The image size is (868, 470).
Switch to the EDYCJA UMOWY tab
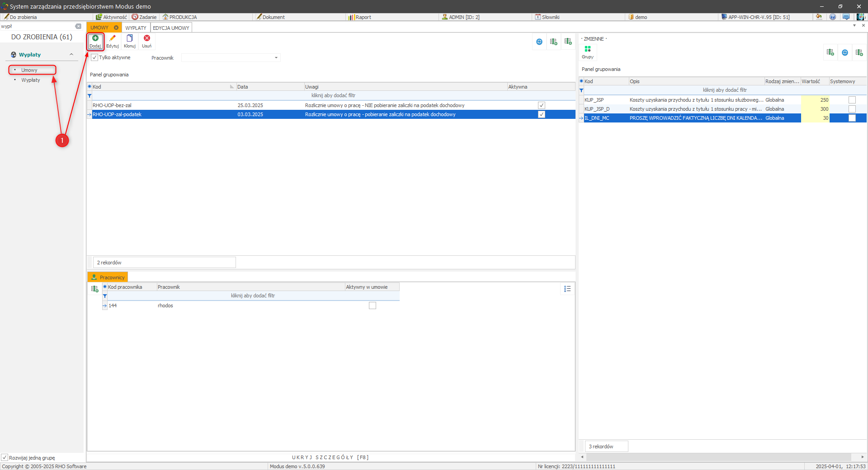171,28
